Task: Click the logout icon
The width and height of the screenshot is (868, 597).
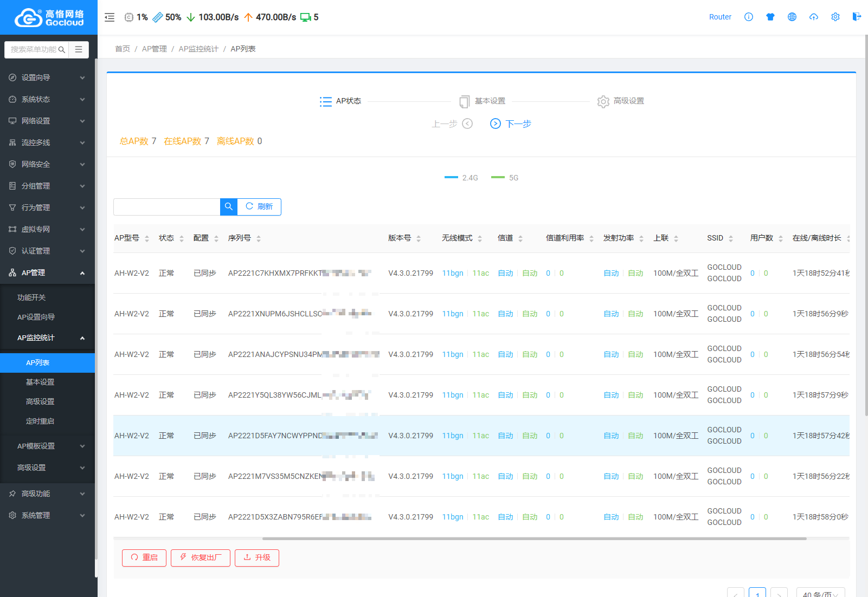Action: coord(857,17)
